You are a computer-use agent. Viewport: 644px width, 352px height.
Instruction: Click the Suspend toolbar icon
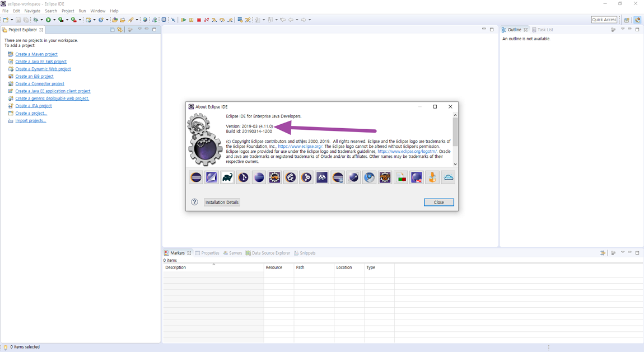pyautogui.click(x=192, y=20)
